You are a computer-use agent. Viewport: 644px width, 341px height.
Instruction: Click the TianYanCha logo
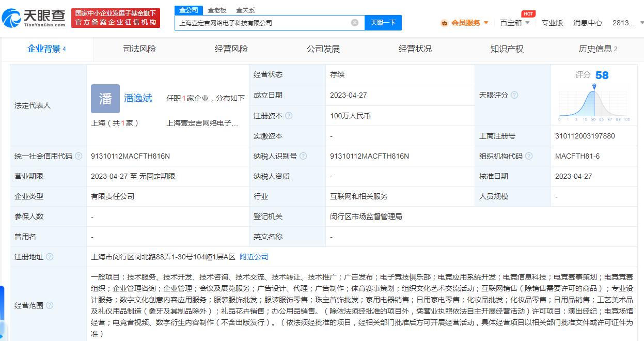(x=33, y=18)
